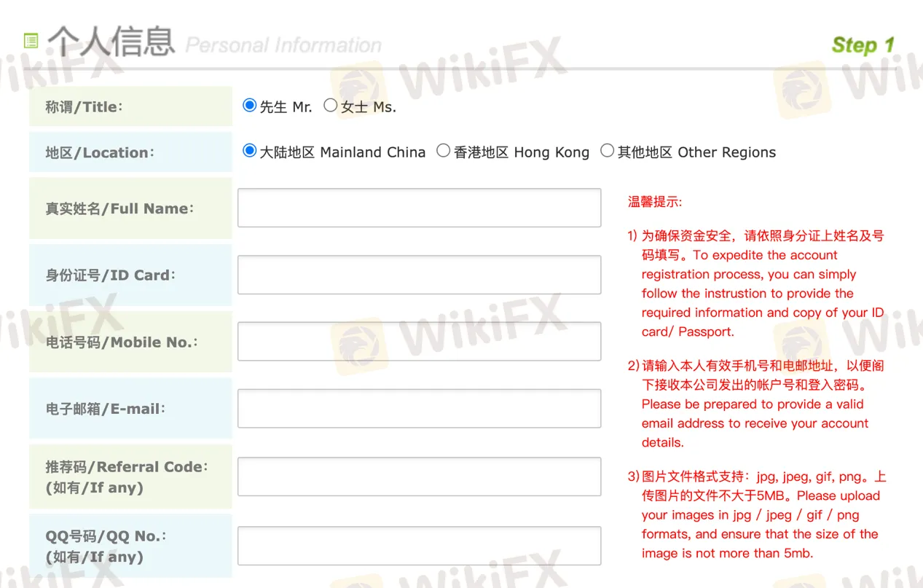923x588 pixels.
Task: Focus the QQ号码/QQ No. input field
Action: pos(420,546)
